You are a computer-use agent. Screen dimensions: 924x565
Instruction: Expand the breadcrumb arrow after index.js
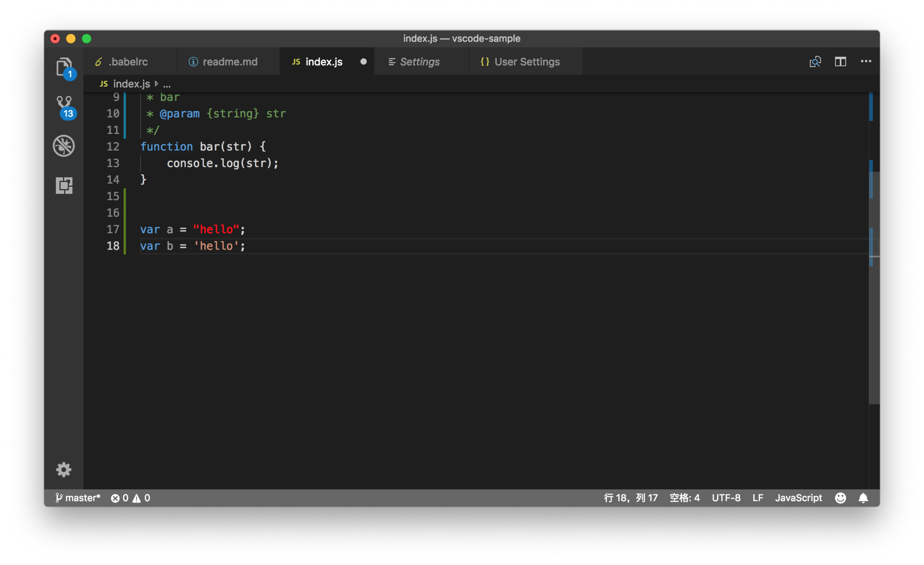(156, 84)
